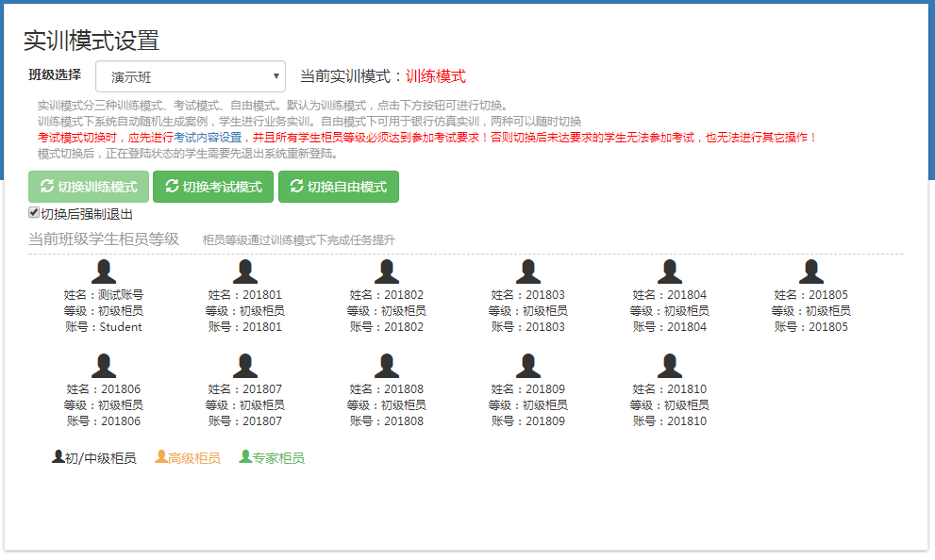Viewport: 935px width, 560px height.
Task: Click the 测试账号 student avatar icon
Action: tap(104, 272)
